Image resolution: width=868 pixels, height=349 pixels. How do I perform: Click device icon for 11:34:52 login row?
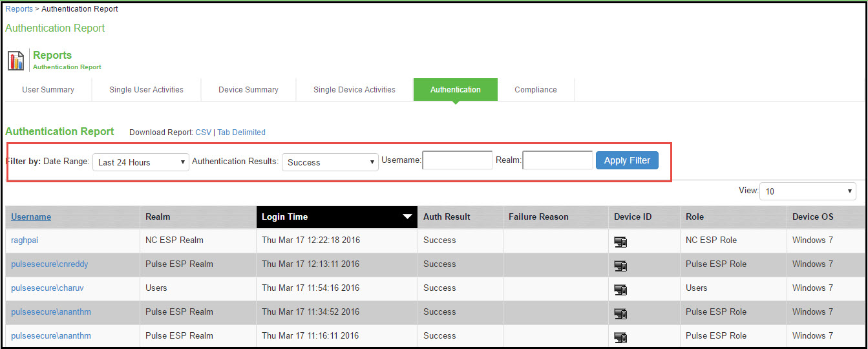(x=620, y=313)
